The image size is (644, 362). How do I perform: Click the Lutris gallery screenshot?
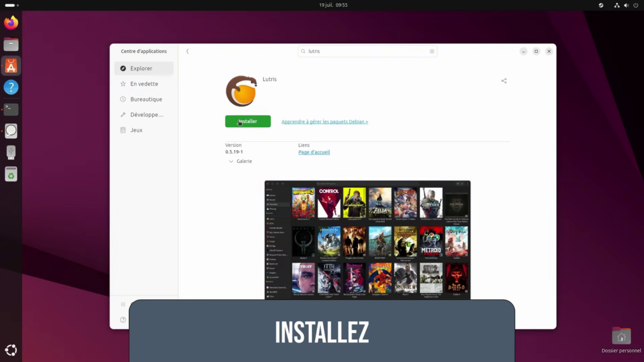point(367,240)
